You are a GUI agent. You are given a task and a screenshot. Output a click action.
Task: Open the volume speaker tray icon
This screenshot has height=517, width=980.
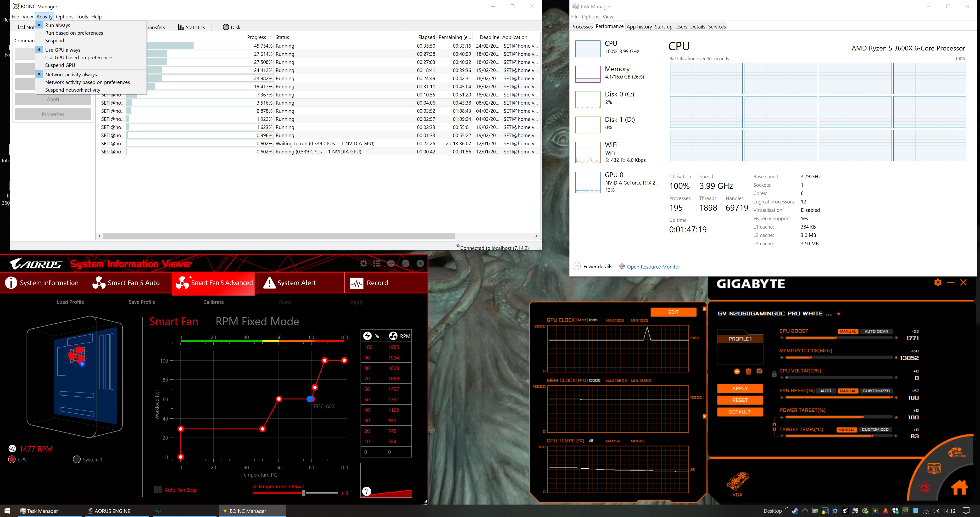coord(936,511)
